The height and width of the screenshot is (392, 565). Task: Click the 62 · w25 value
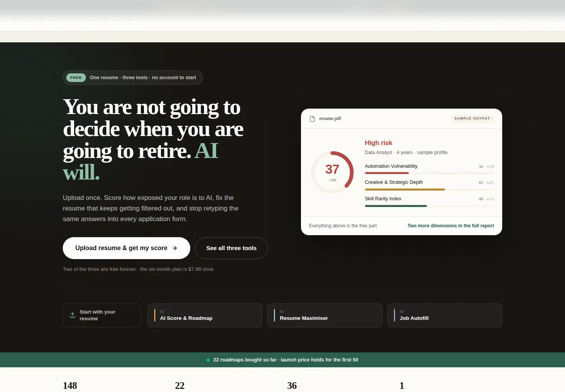[x=486, y=183]
